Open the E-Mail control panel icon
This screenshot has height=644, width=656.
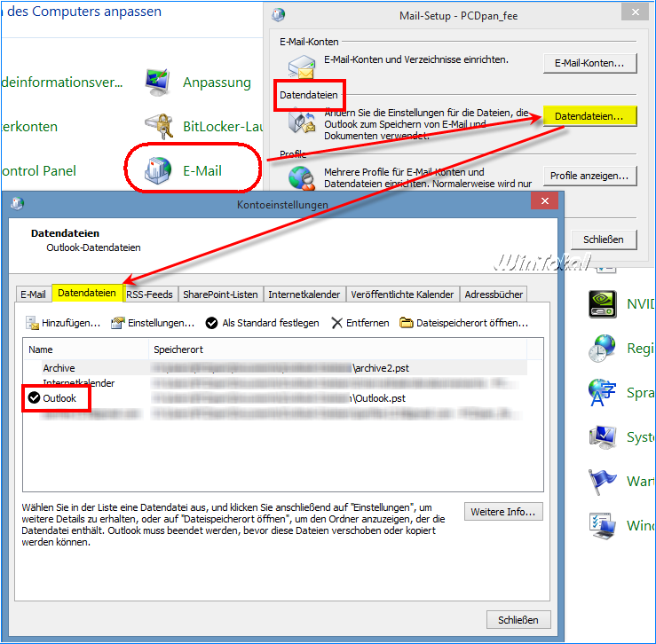click(158, 170)
